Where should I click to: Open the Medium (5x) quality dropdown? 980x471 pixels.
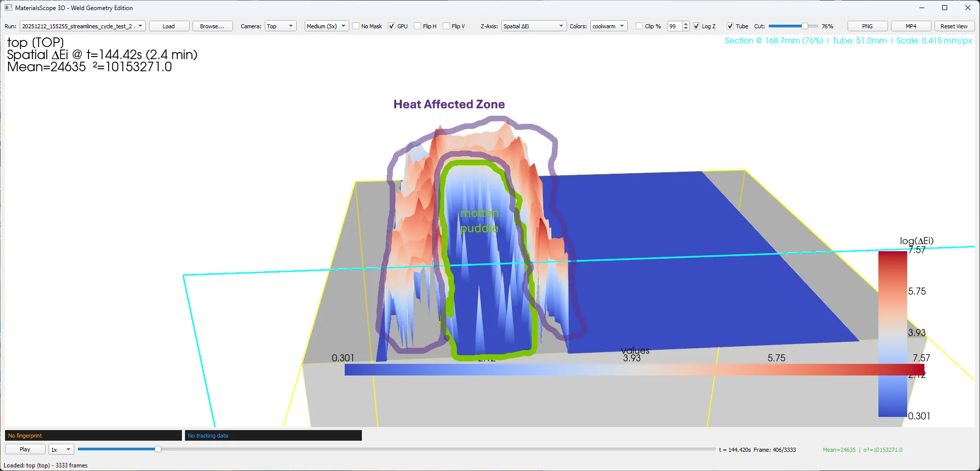coord(326,26)
